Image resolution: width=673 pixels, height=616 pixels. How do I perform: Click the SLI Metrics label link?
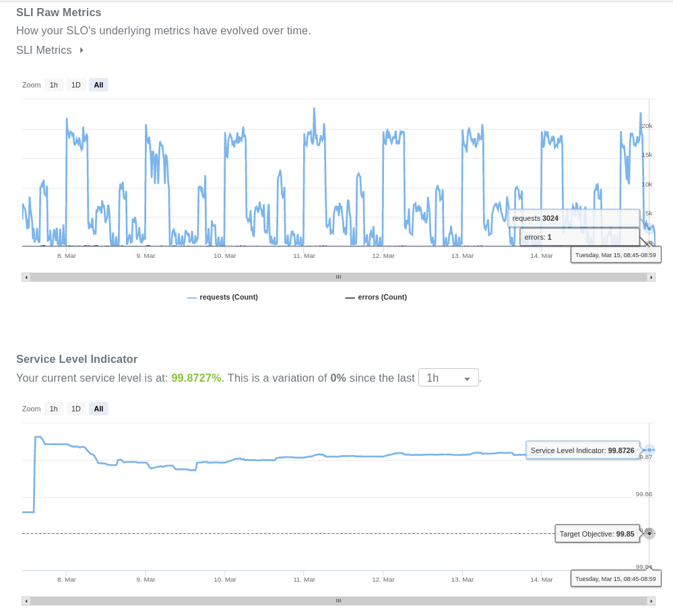(x=44, y=50)
